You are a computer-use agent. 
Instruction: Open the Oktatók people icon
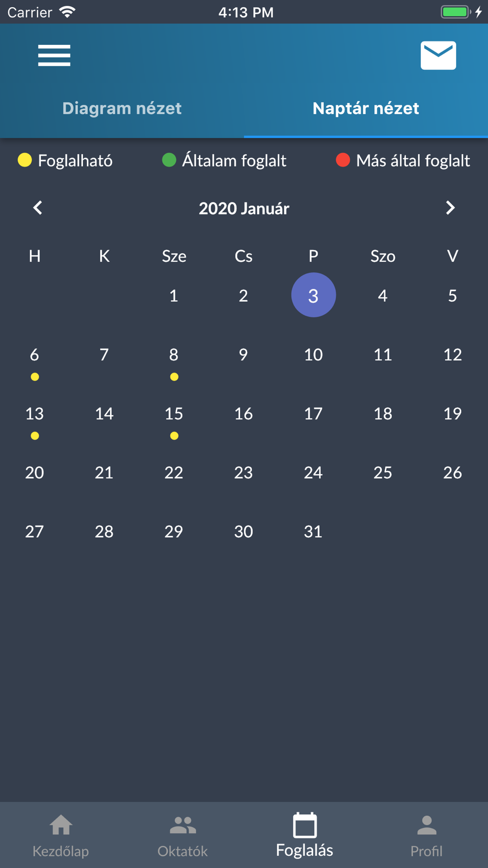(x=183, y=825)
